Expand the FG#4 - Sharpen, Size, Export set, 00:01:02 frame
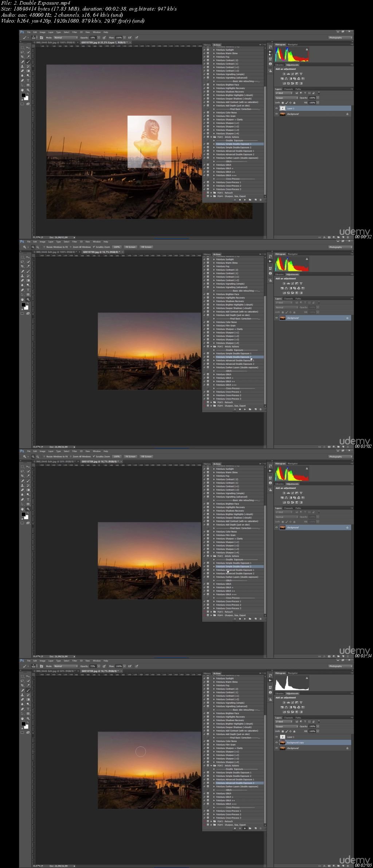 click(x=211, y=406)
